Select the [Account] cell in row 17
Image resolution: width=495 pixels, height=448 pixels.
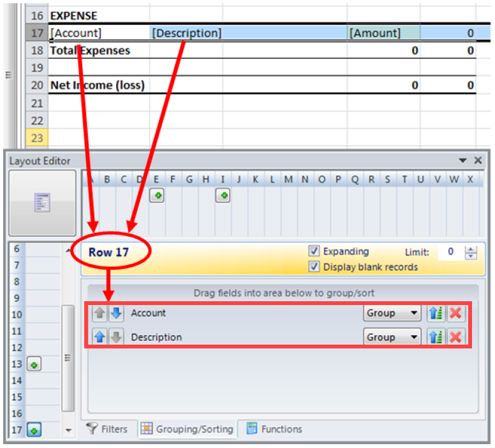pyautogui.click(x=99, y=33)
